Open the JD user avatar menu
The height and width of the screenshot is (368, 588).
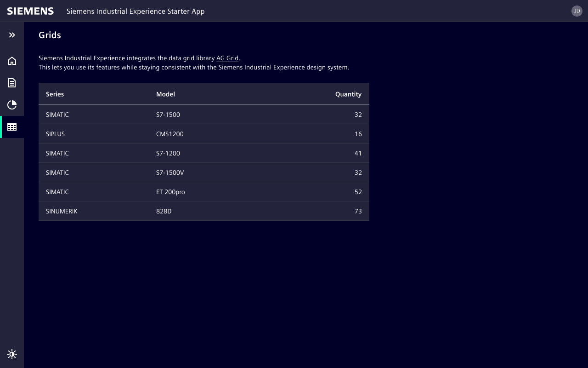coord(577,11)
